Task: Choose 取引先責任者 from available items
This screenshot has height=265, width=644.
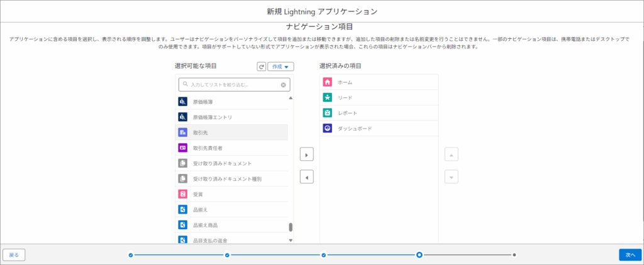Action: click(208, 148)
